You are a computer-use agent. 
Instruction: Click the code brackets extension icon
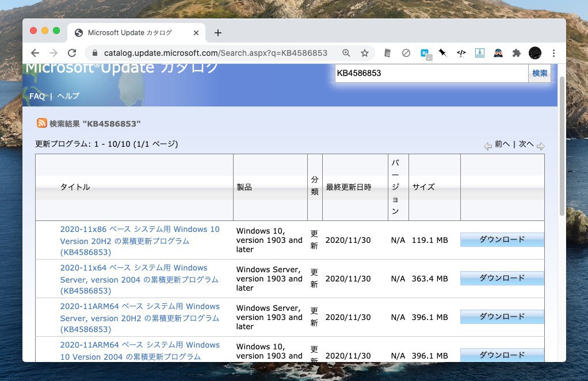[x=461, y=53]
